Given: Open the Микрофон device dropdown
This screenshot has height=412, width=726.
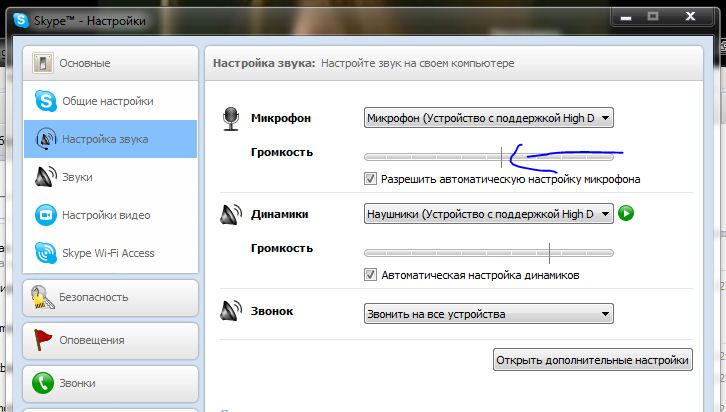Looking at the screenshot, I should tap(488, 118).
